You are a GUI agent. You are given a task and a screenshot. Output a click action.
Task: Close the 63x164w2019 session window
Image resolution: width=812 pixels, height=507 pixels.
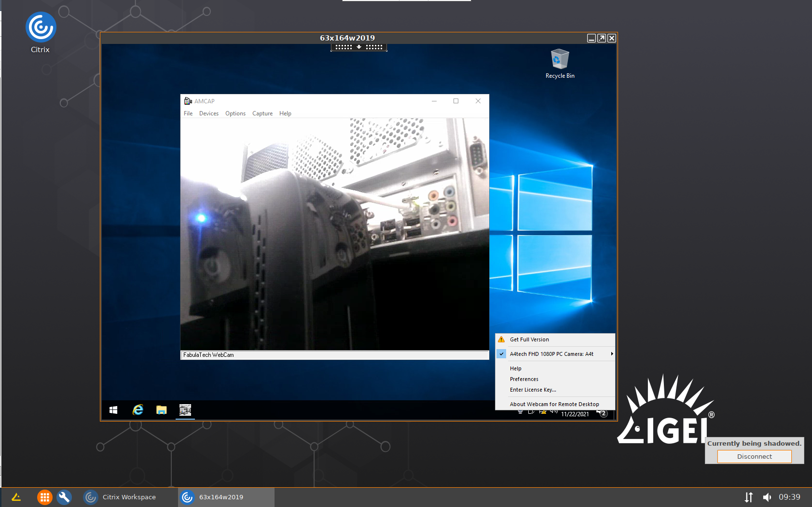click(612, 38)
